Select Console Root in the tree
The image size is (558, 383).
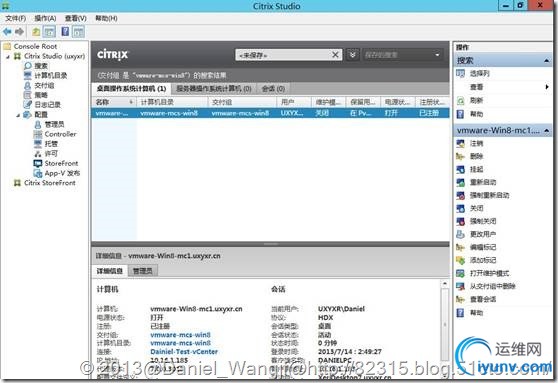(35, 46)
